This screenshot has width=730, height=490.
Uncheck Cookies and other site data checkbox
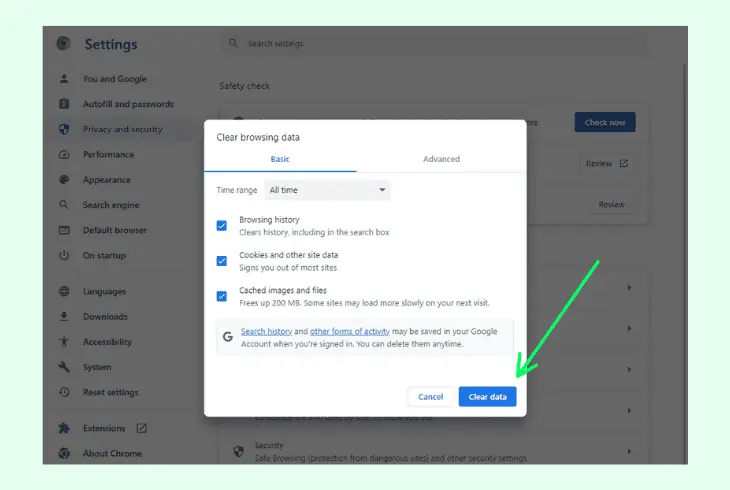[x=222, y=261]
